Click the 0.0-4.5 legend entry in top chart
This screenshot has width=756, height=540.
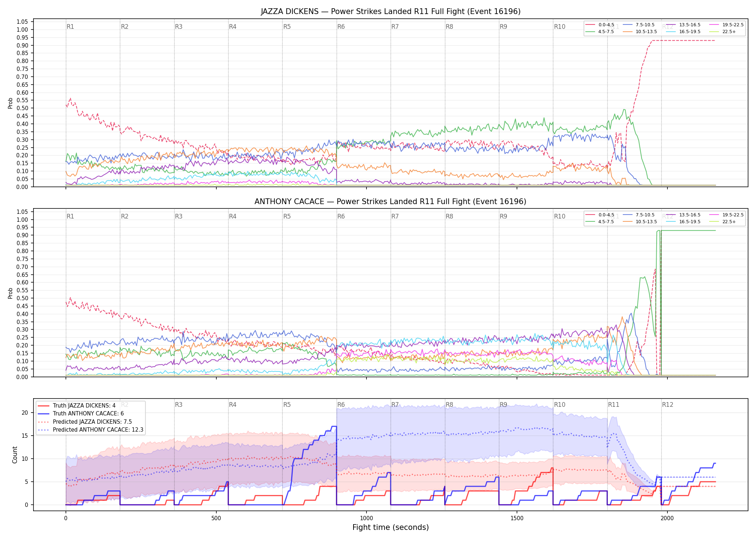(x=600, y=25)
